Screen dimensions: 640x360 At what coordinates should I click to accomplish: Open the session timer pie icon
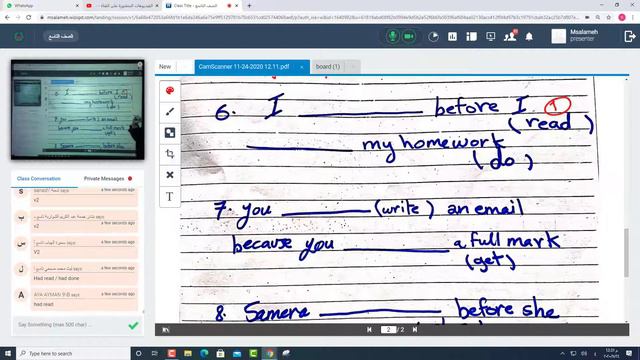pyautogui.click(x=433, y=37)
